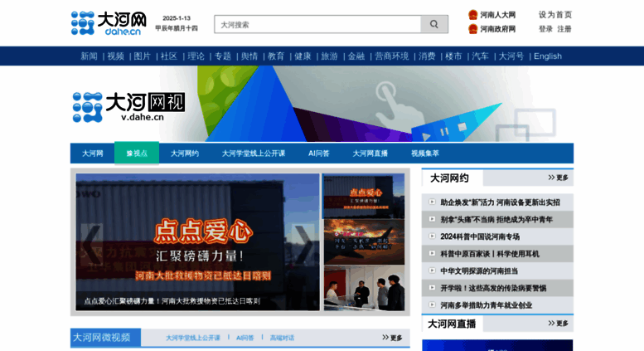Open 健康 in main navigation

[303, 56]
